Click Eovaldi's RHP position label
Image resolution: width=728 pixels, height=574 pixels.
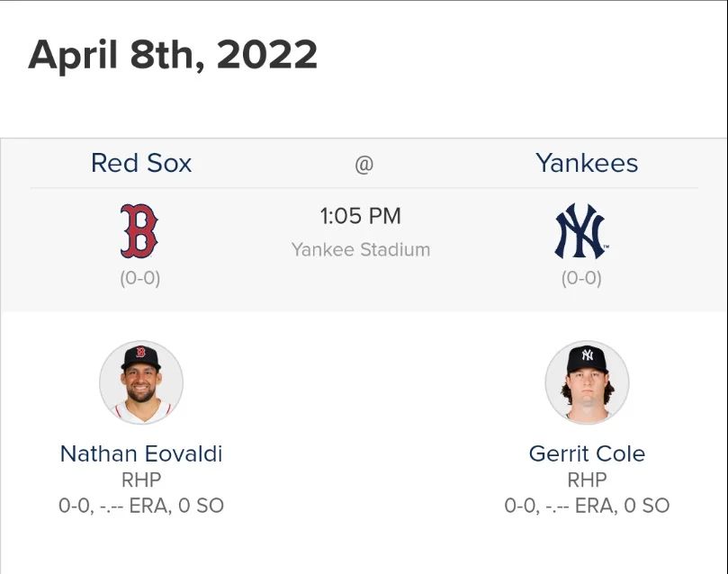pyautogui.click(x=141, y=480)
